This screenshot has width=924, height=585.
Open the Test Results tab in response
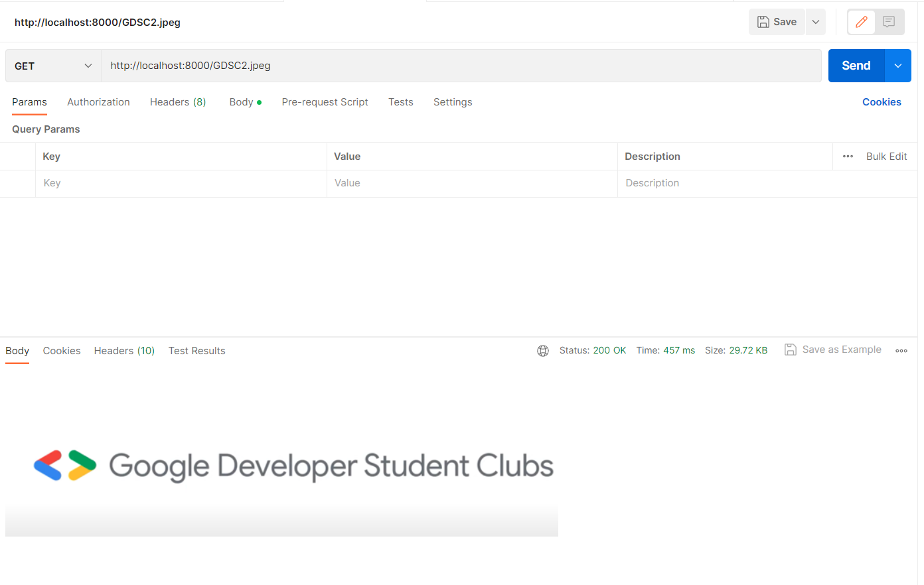[x=196, y=350]
